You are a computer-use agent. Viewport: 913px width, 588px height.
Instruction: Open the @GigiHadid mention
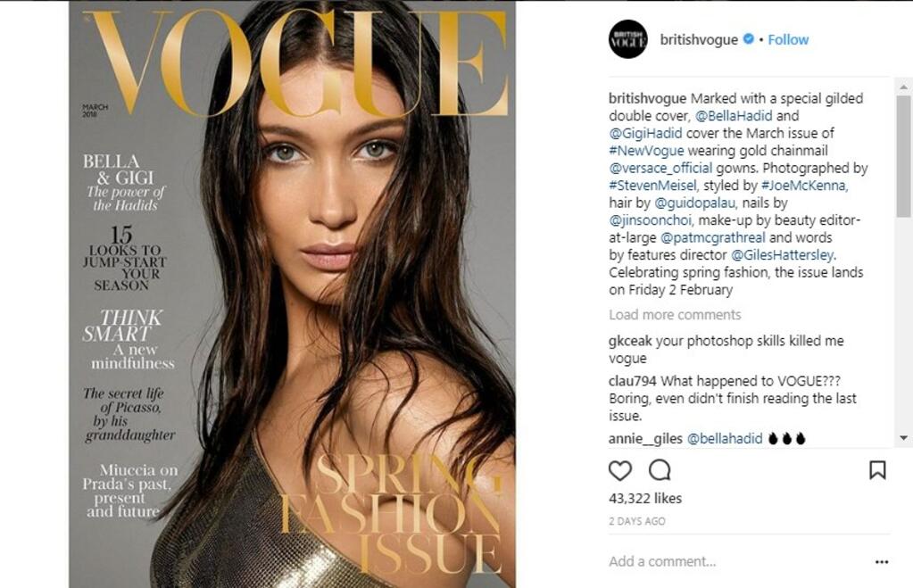(x=645, y=133)
